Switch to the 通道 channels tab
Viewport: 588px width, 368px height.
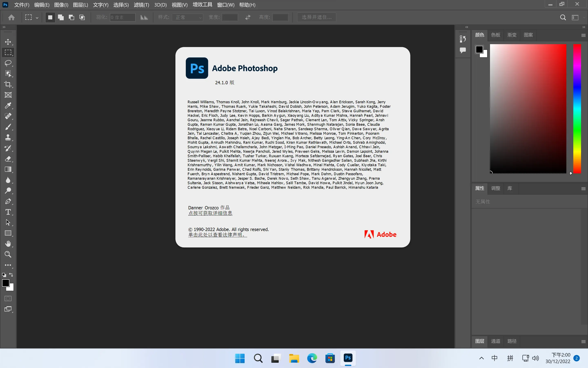[x=496, y=341]
